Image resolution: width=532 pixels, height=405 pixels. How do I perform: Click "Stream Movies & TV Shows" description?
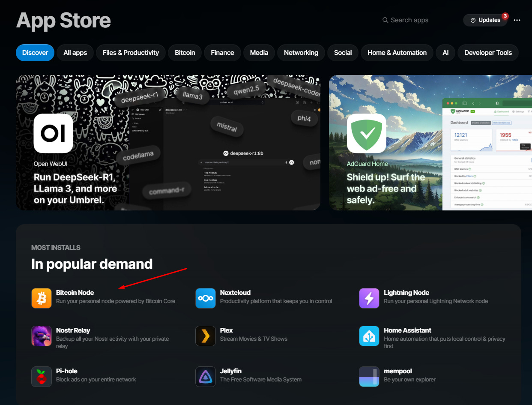tap(254, 339)
